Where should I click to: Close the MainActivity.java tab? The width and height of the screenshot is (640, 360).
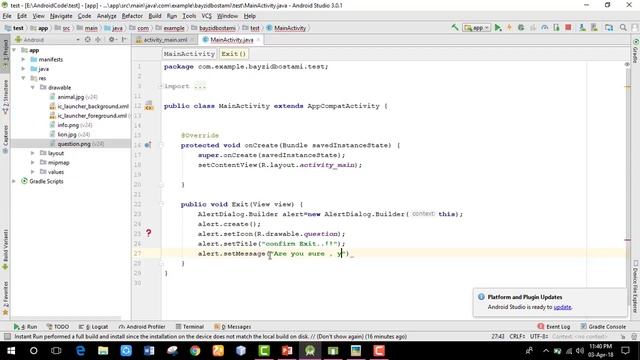pos(258,40)
